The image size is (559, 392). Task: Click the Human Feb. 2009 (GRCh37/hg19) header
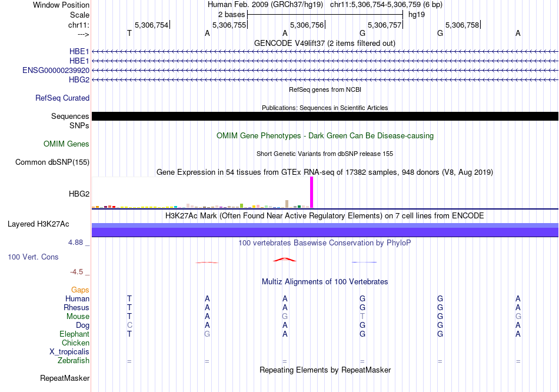click(265, 5)
